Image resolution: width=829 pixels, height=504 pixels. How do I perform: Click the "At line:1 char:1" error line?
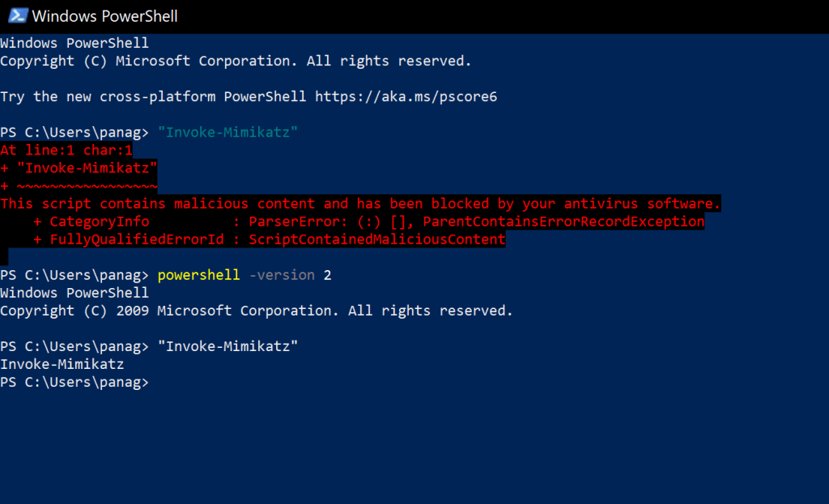click(66, 150)
